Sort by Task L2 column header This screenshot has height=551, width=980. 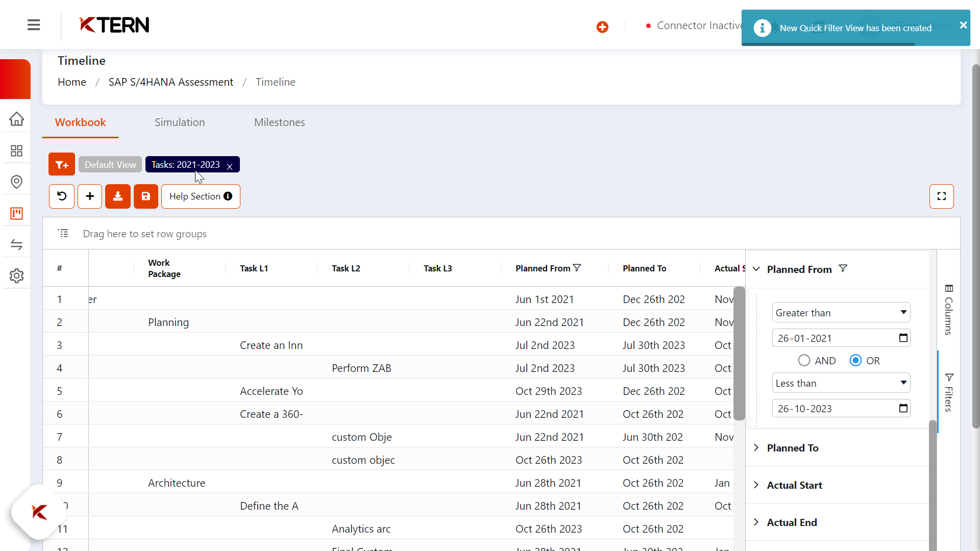pyautogui.click(x=346, y=268)
